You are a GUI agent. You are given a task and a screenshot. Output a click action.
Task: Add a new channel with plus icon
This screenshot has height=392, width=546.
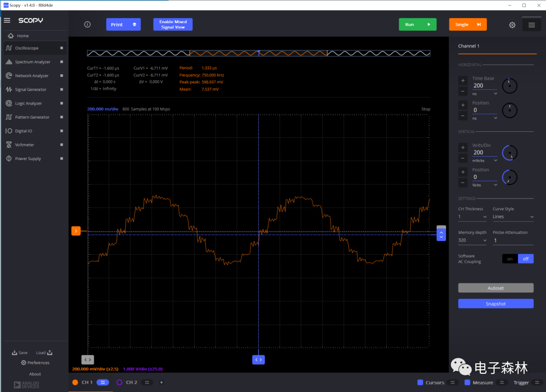(x=161, y=382)
